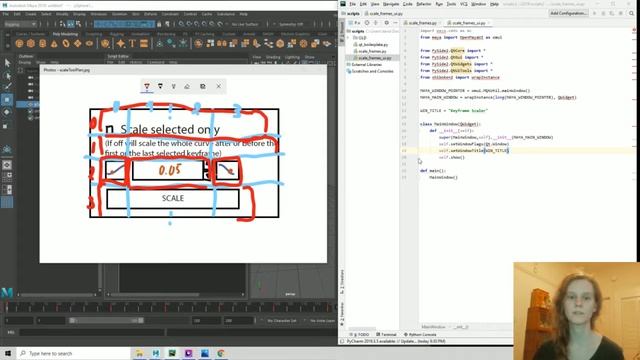Select External Libraries in project tree
This screenshot has height=360, width=640.
point(364,64)
